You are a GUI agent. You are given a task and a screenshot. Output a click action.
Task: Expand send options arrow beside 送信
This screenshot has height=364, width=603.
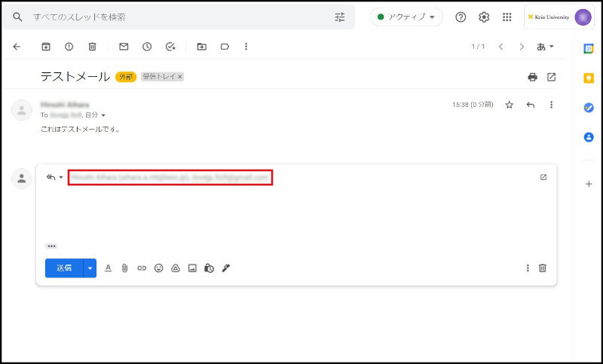(x=90, y=268)
